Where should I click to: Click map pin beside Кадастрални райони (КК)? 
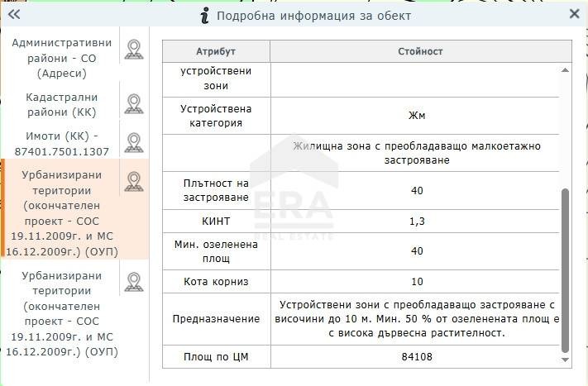click(134, 104)
